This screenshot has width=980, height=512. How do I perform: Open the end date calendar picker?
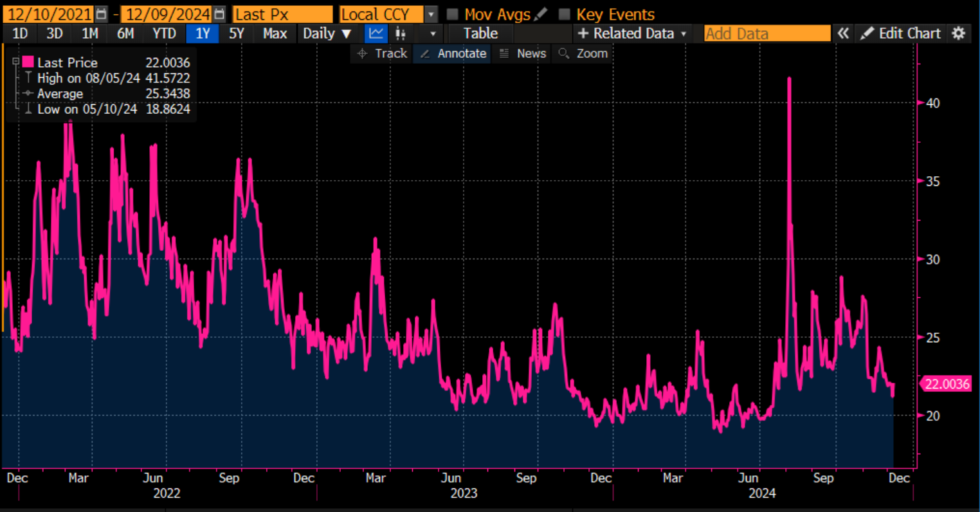(219, 14)
